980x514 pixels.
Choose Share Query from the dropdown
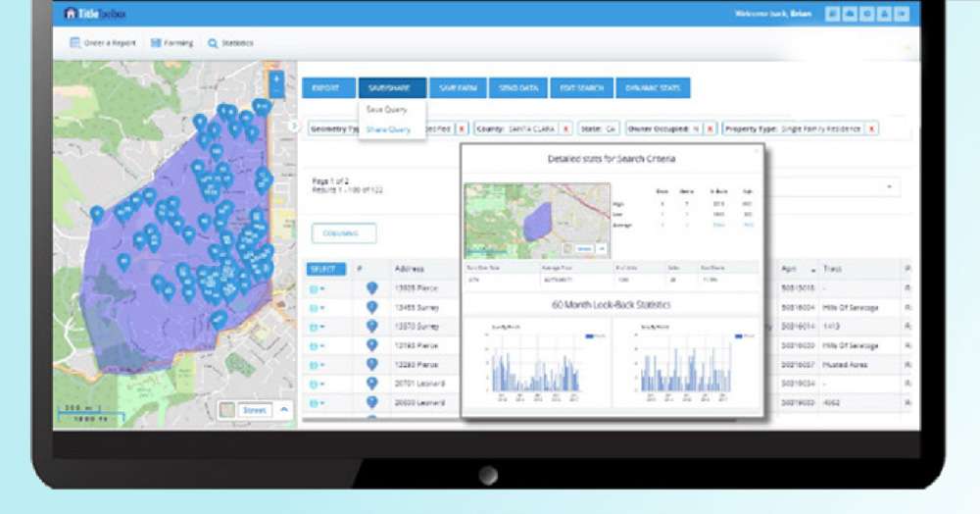click(x=388, y=129)
